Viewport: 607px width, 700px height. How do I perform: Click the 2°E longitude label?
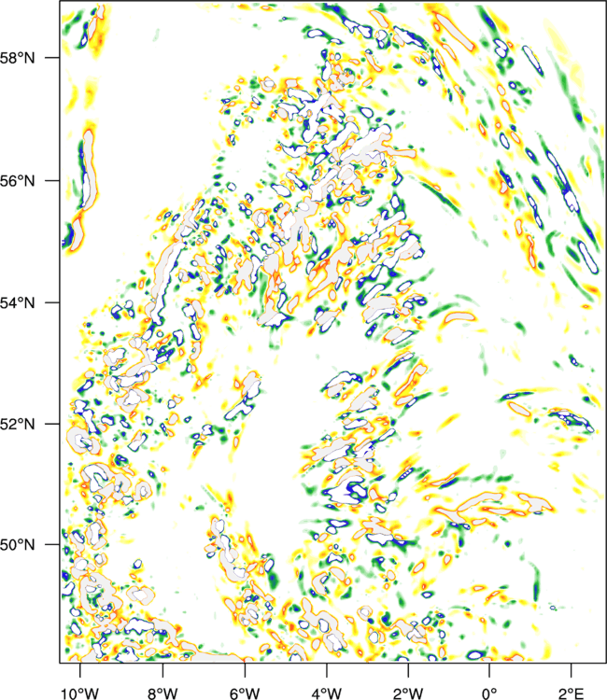(x=571, y=693)
